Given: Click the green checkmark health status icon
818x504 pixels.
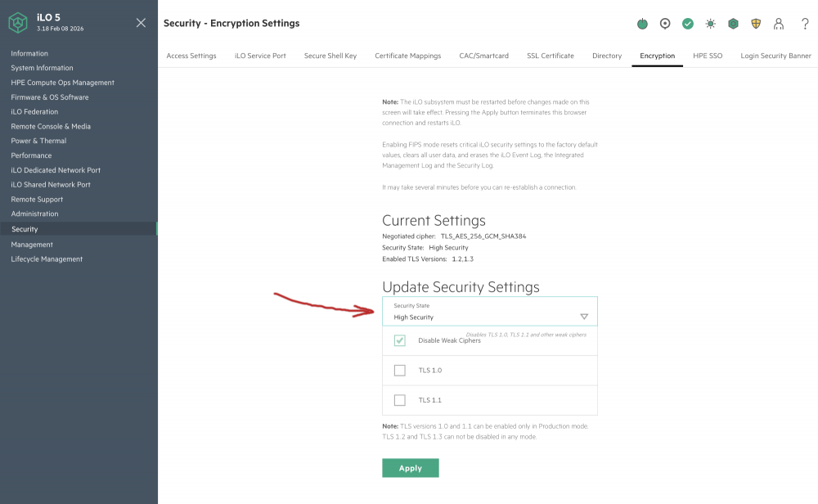Looking at the screenshot, I should [688, 24].
